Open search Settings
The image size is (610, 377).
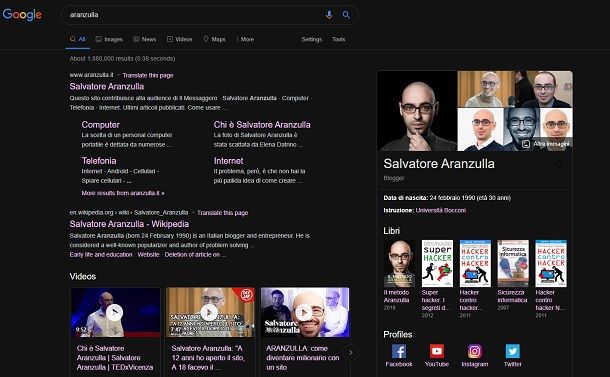point(312,39)
